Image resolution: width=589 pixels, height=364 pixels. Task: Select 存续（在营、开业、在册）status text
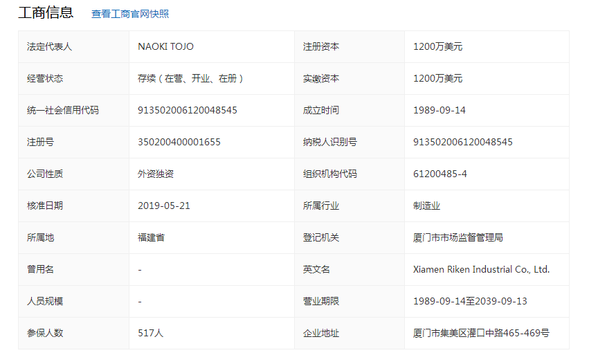(x=190, y=78)
